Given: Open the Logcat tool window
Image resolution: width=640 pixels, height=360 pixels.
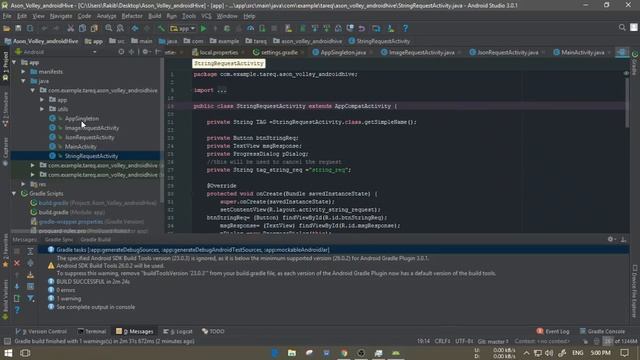Looking at the screenshot, I should (x=178, y=331).
